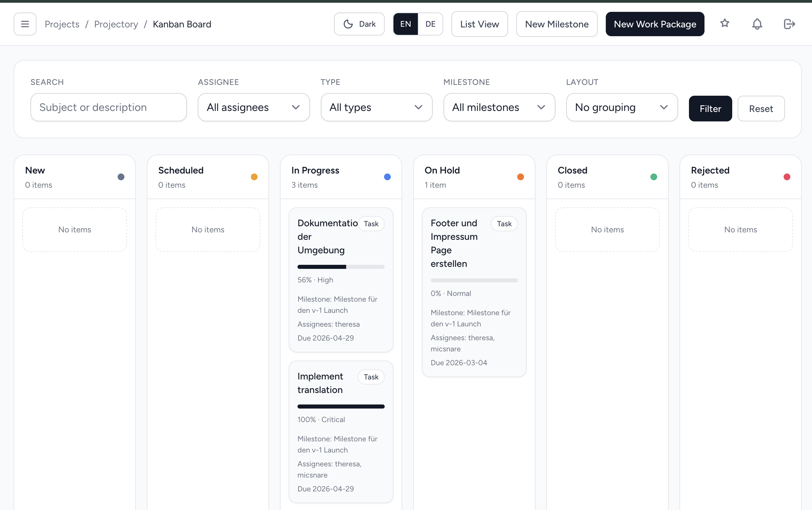Open the All milestones dropdown
This screenshot has width=812, height=510.
[x=499, y=107]
